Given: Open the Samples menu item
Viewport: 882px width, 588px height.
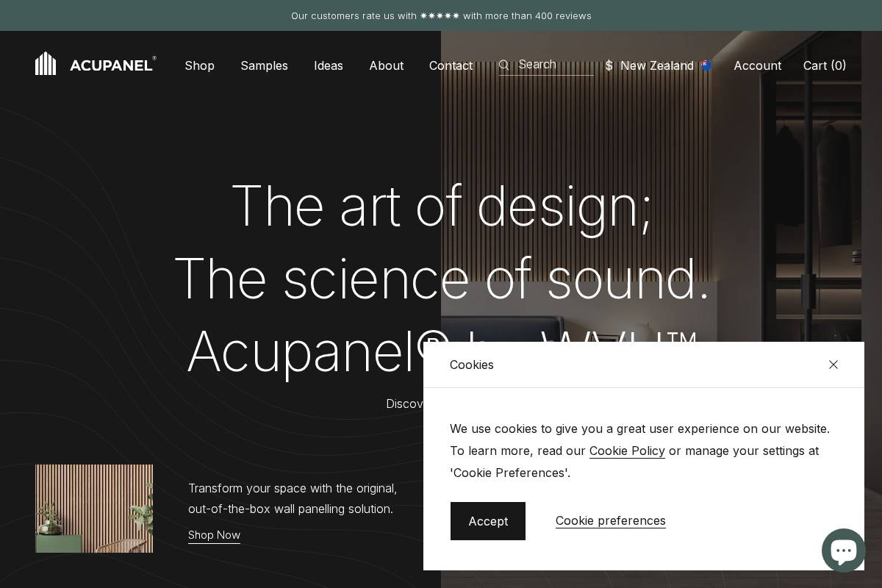Looking at the screenshot, I should coord(265,65).
